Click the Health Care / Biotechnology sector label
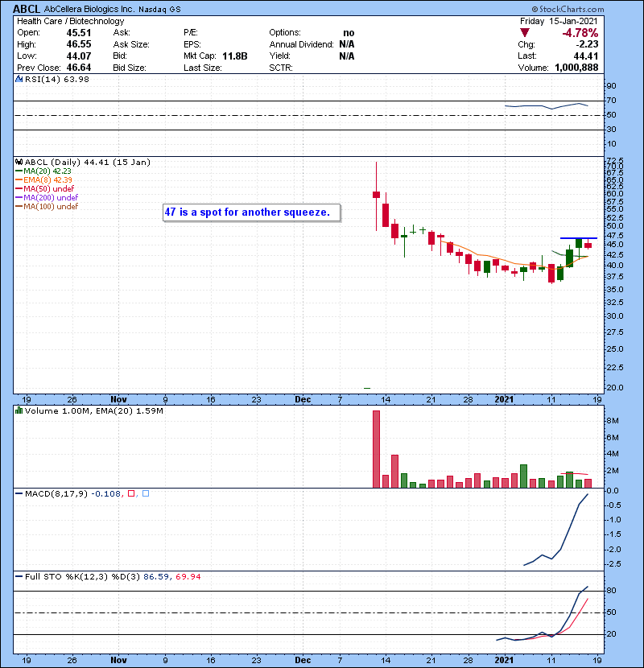 tap(70, 21)
